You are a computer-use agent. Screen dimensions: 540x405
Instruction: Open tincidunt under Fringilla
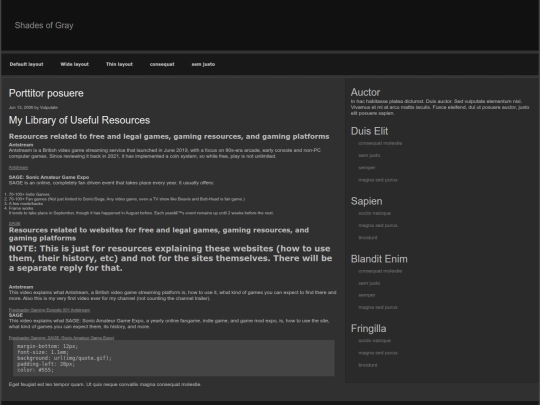pos(368,365)
